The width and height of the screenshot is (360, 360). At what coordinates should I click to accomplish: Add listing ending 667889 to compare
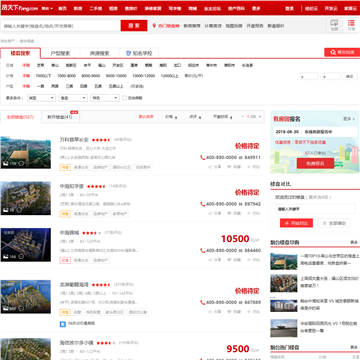(253, 312)
